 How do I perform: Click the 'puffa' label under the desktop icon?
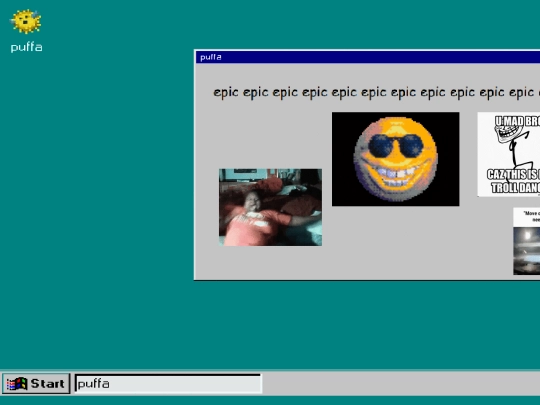tap(27, 48)
